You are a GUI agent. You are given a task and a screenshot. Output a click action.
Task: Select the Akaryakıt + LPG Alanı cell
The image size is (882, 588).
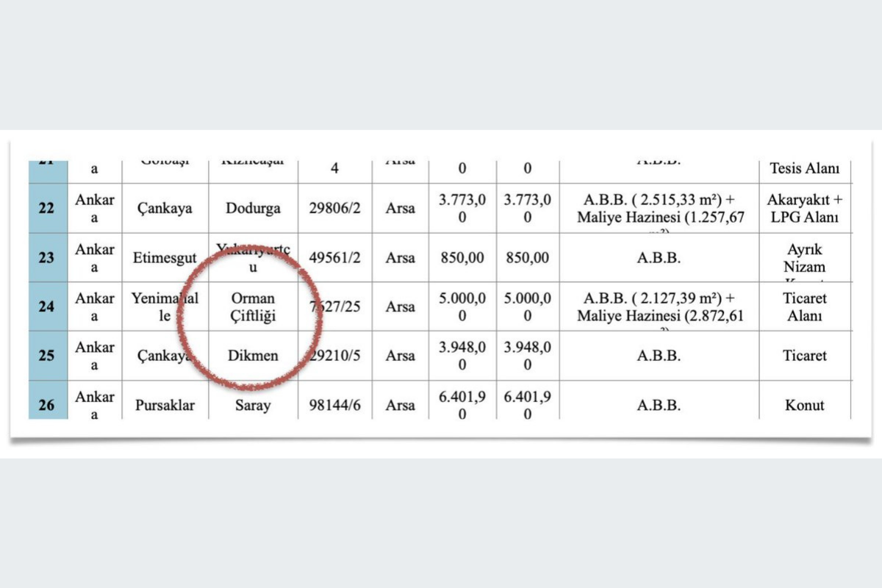[804, 209]
